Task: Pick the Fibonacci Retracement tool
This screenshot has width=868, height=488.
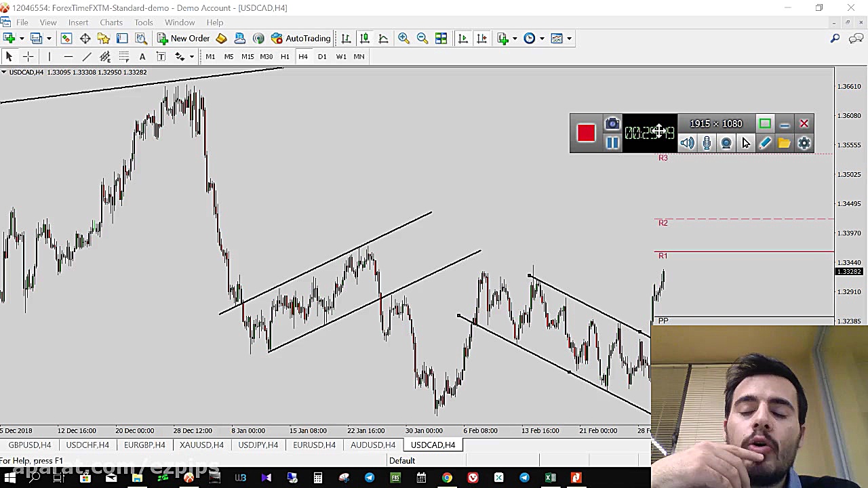Action: tap(123, 56)
